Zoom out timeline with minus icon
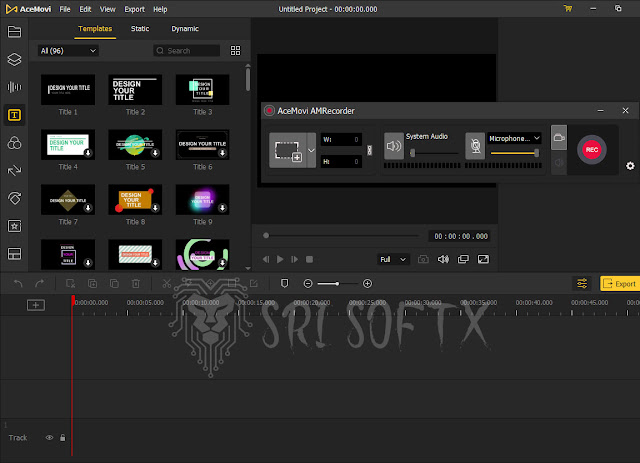 point(308,283)
